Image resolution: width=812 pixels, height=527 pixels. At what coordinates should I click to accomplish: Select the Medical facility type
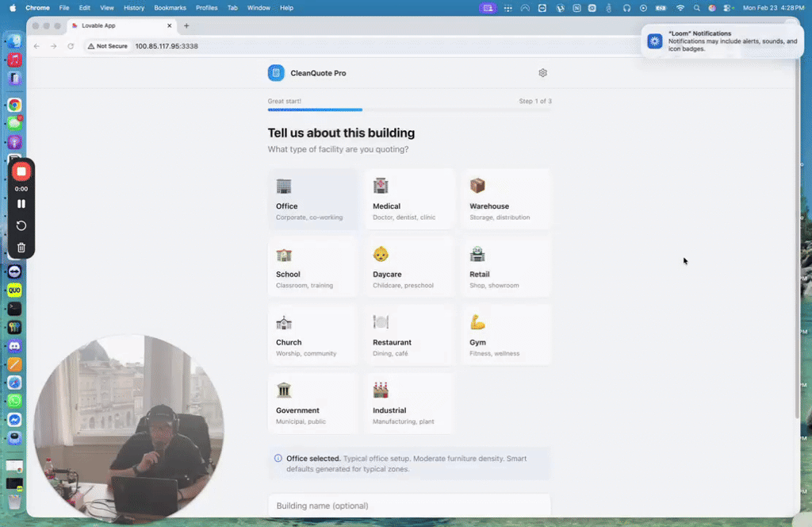(x=409, y=198)
